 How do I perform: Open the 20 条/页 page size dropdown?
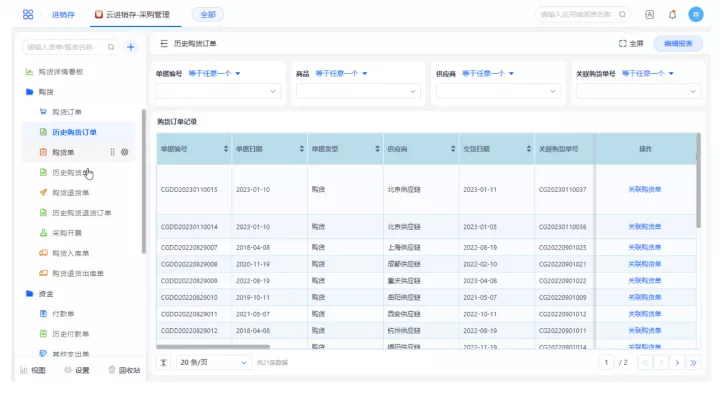(x=214, y=362)
